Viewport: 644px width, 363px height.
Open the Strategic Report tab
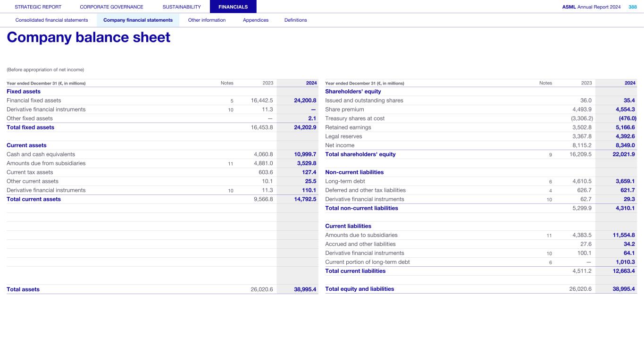pos(38,7)
